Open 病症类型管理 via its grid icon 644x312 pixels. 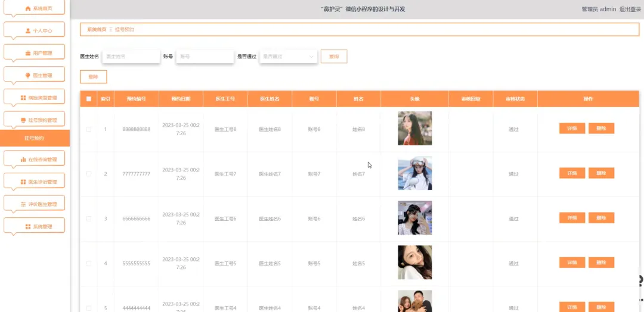click(23, 98)
